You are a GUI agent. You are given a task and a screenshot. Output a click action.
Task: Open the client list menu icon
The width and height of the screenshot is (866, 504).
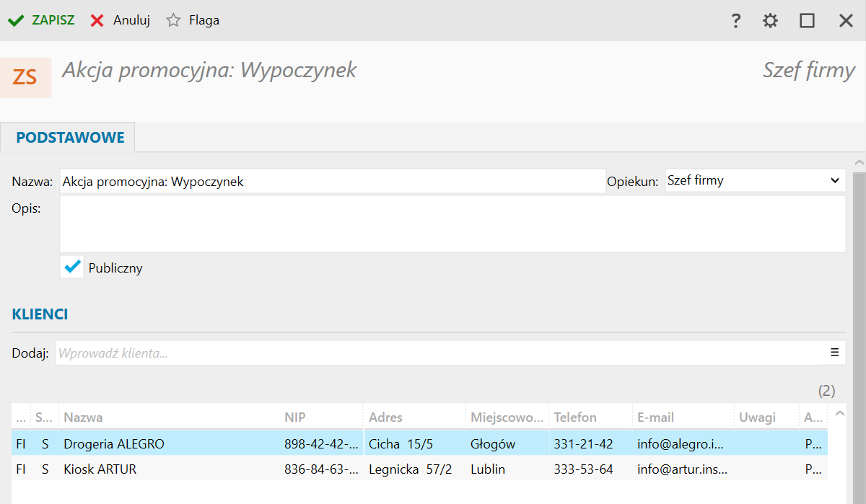pos(835,353)
